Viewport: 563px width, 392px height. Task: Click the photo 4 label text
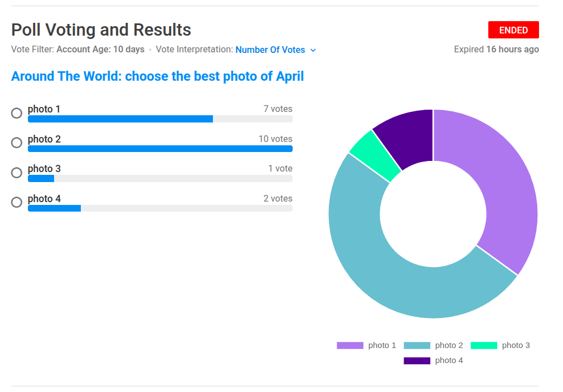click(44, 198)
